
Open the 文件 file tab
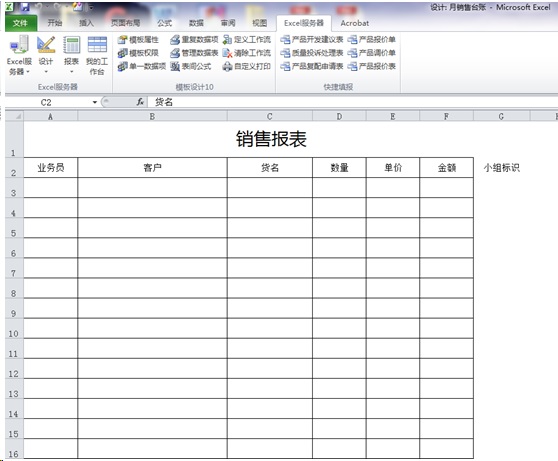tap(21, 23)
